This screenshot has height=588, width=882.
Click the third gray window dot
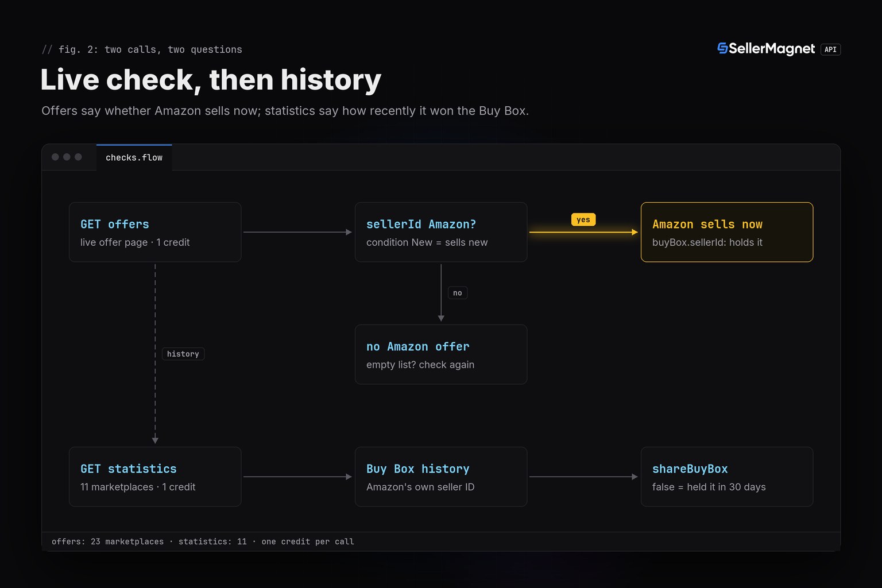pyautogui.click(x=78, y=157)
